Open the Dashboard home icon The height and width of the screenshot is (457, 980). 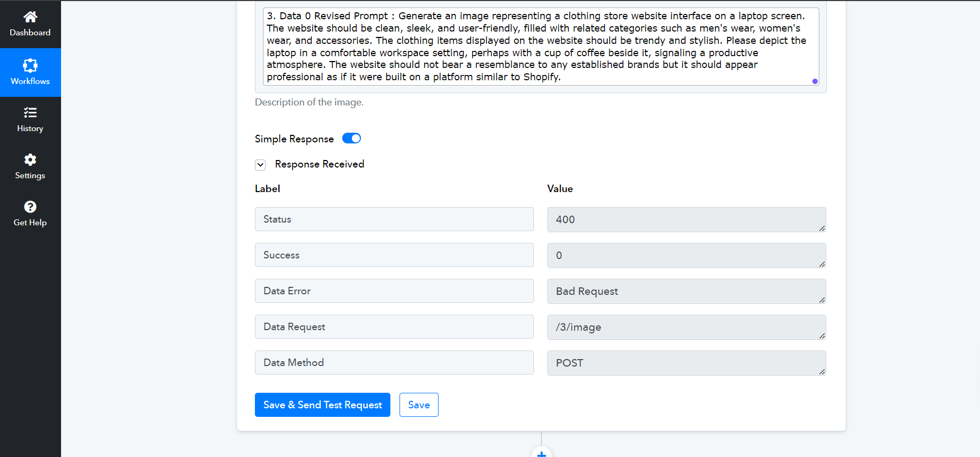click(30, 17)
